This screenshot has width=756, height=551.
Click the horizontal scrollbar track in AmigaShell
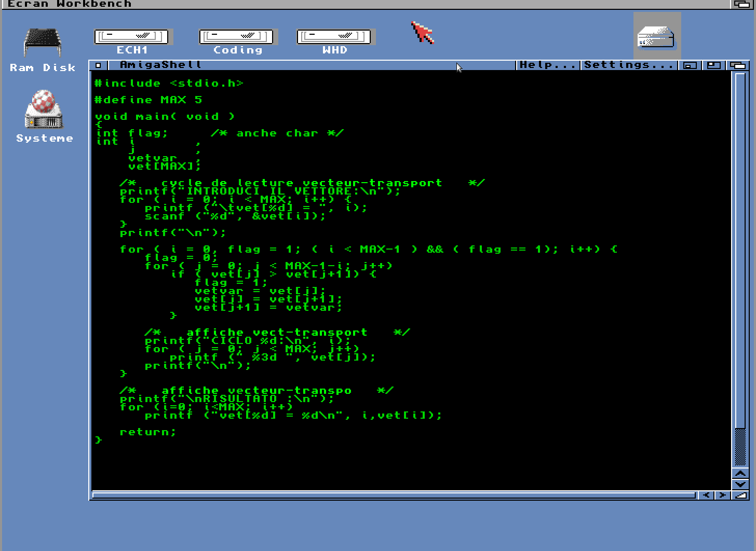(395, 495)
